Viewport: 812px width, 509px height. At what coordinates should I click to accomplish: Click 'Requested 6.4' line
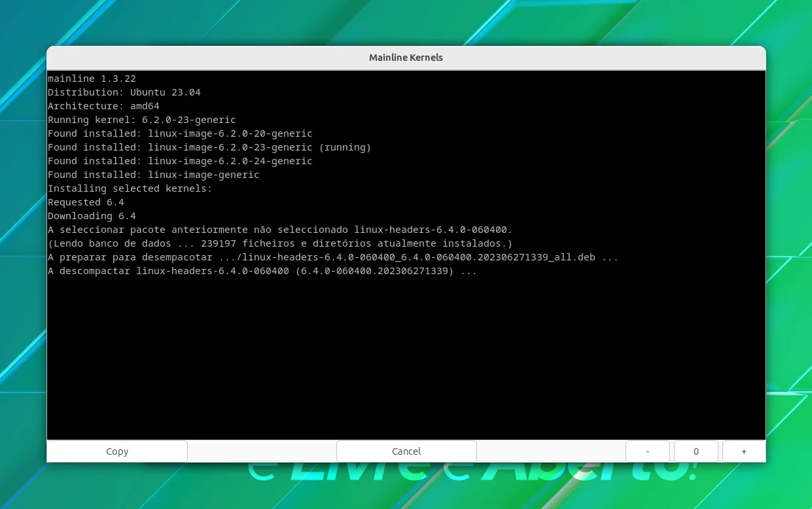point(86,202)
